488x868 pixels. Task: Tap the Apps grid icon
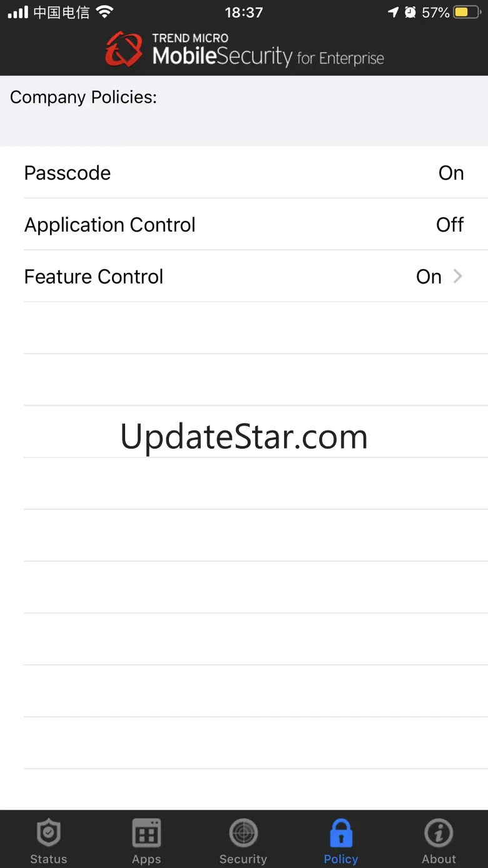pyautogui.click(x=146, y=833)
